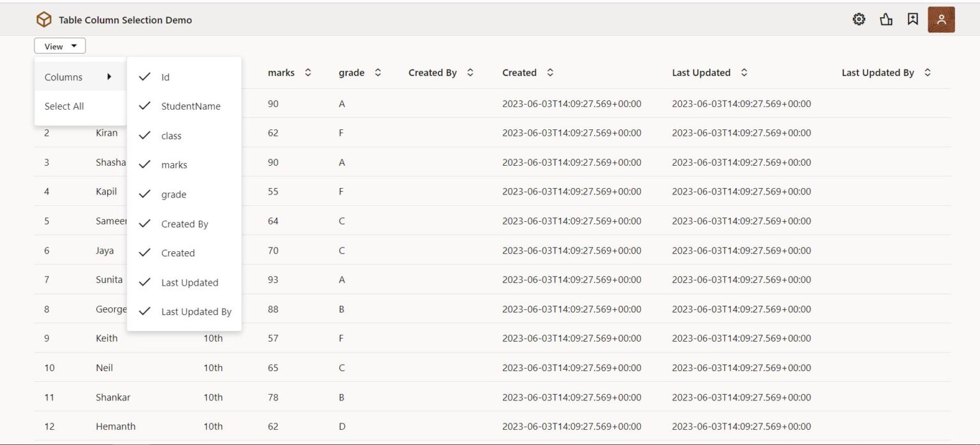Click the Created By column header
Viewport: 980px width, 445px height.
(x=434, y=73)
